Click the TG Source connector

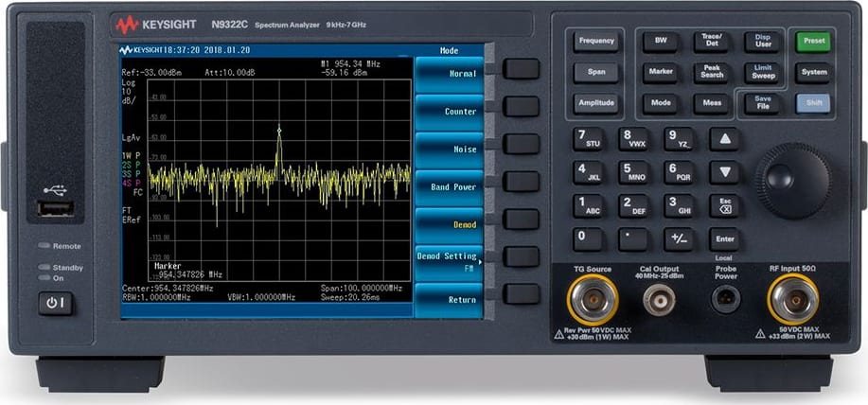593,300
